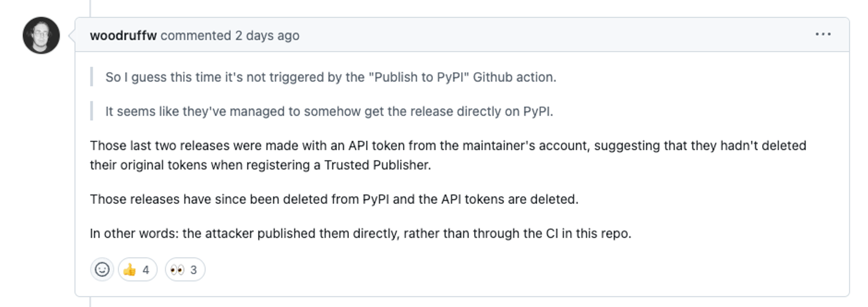Screen dimensions: 868x307
Task: Toggle the eyes reaction
Action: pos(185,270)
